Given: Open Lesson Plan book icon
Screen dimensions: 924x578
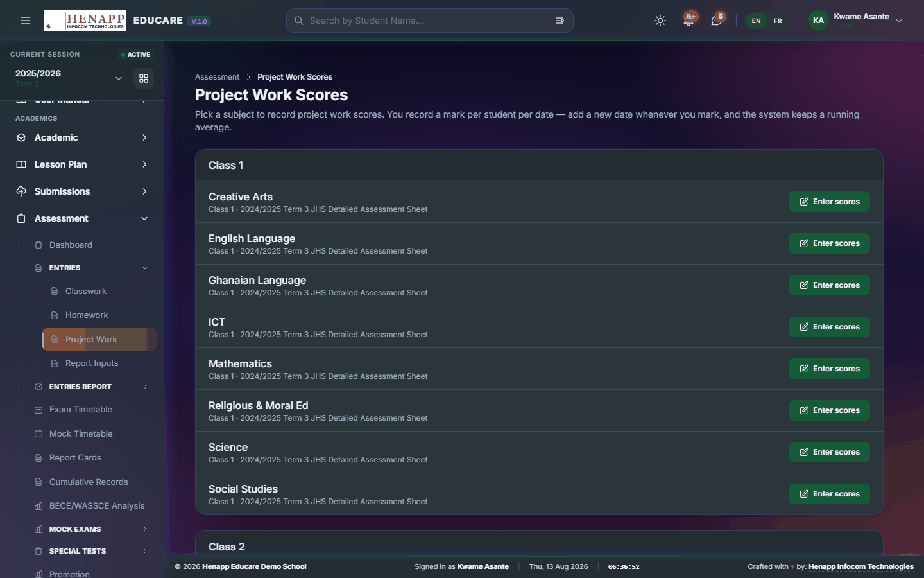Looking at the screenshot, I should click(21, 164).
